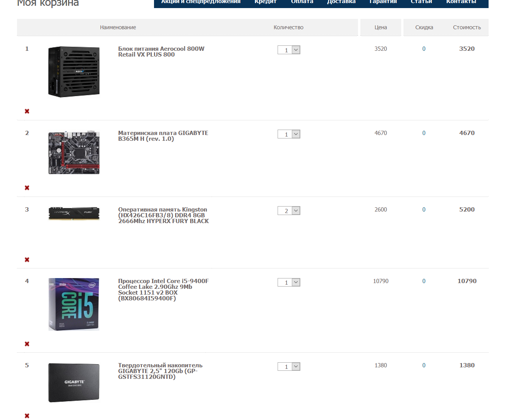Follow the Оперативная память Kingston product link
Image resolution: width=524 pixels, height=420 pixels.
tap(164, 215)
